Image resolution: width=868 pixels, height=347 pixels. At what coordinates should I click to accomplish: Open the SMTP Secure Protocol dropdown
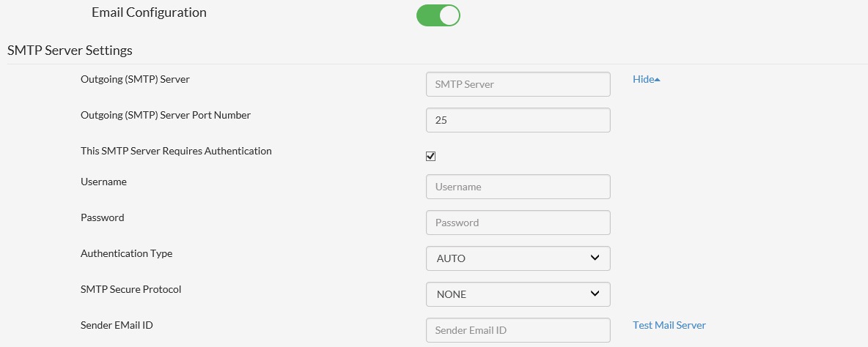click(518, 294)
